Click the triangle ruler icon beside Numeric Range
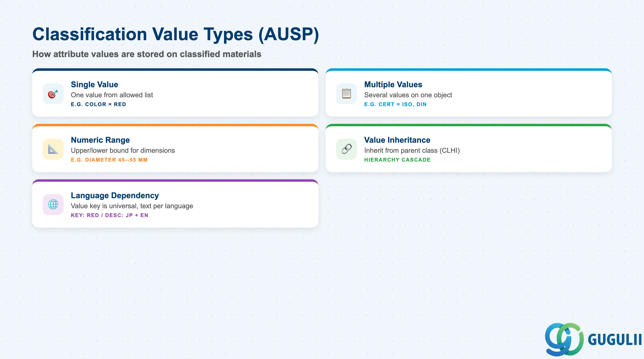This screenshot has width=644, height=359. coord(53,149)
